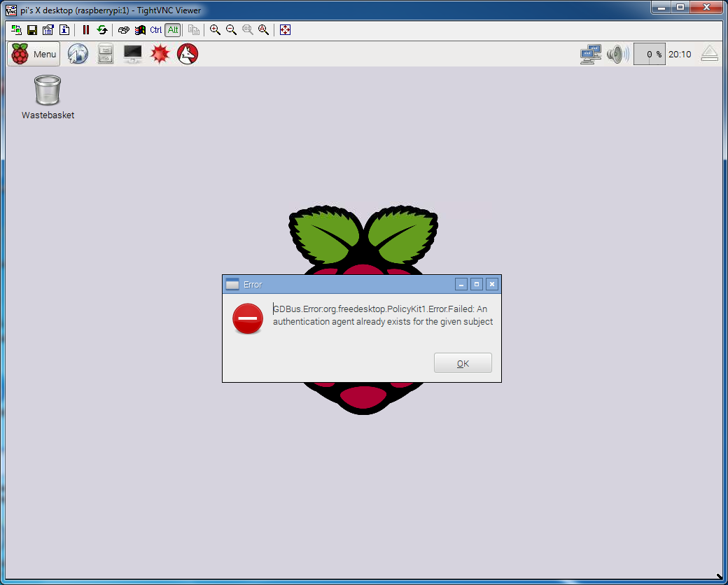This screenshot has height=585, width=728.
Task: Open the Wolfram wolf icon
Action: click(x=188, y=54)
